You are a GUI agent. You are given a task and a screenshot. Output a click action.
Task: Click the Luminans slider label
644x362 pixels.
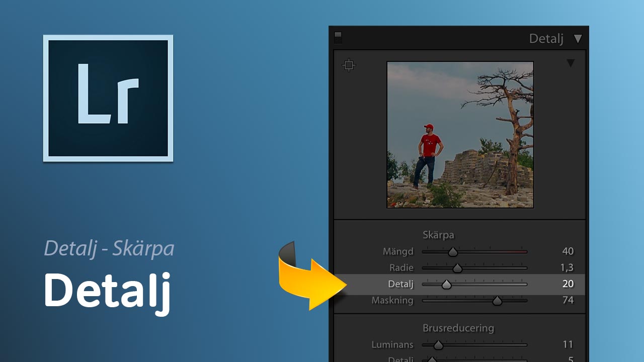[392, 344]
